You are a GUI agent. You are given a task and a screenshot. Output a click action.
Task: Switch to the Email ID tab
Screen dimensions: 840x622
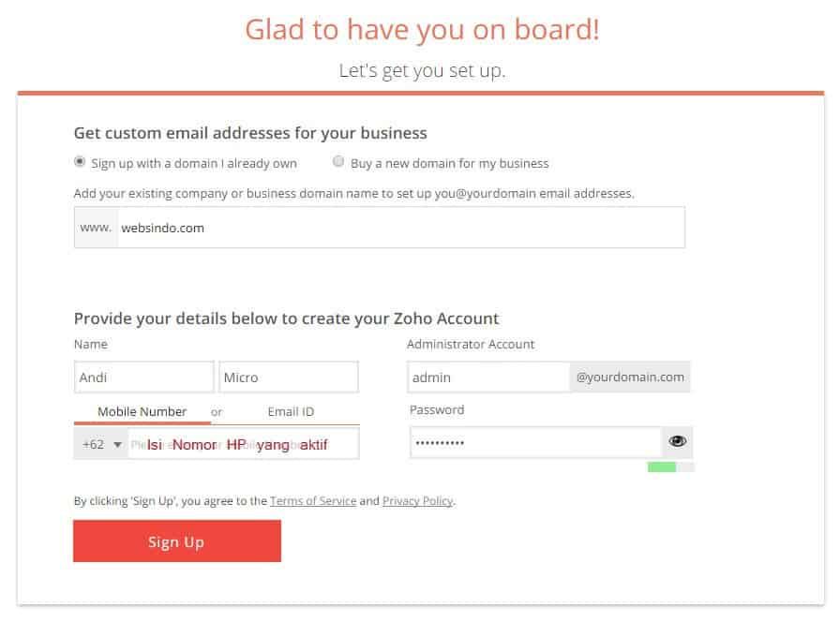coord(291,411)
